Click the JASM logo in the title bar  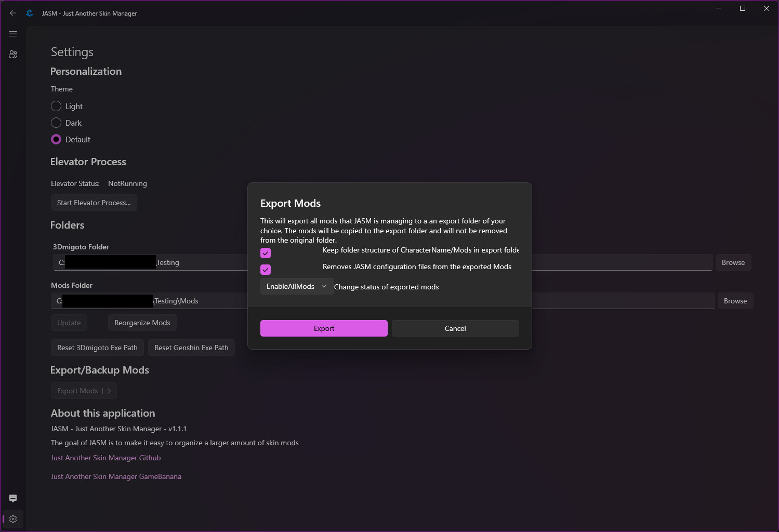pyautogui.click(x=30, y=13)
